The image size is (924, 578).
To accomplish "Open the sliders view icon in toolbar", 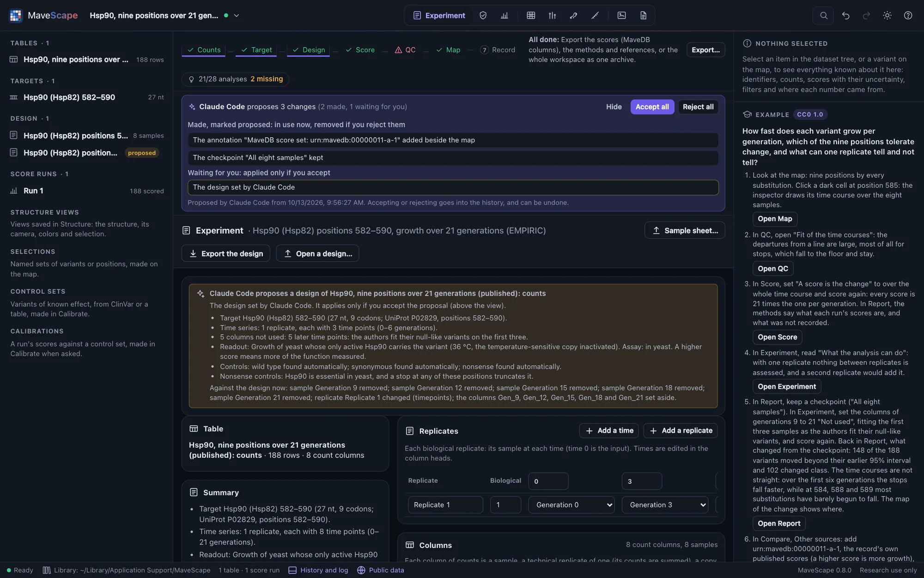I will pos(552,15).
